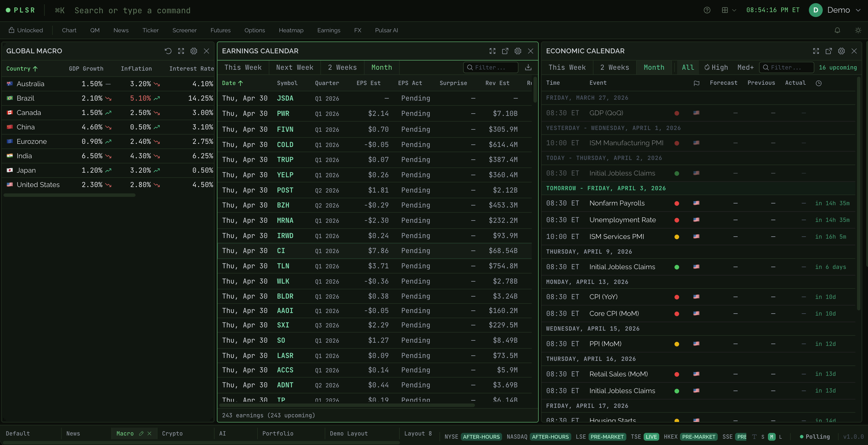The width and height of the screenshot is (868, 445).
Task: Switch to the Heatmap tab
Action: (291, 30)
